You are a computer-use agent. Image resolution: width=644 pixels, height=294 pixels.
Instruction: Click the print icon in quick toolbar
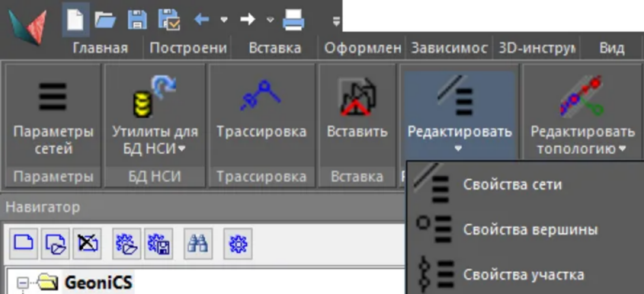[293, 21]
